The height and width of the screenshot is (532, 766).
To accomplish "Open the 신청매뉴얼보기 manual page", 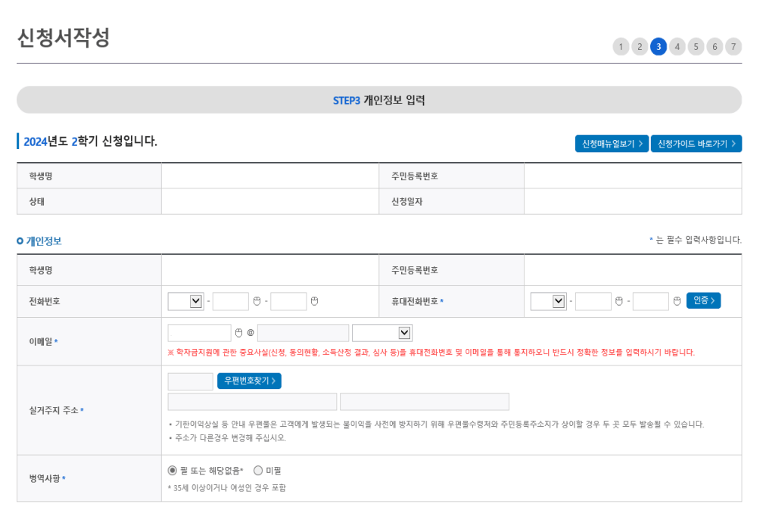I will 611,143.
